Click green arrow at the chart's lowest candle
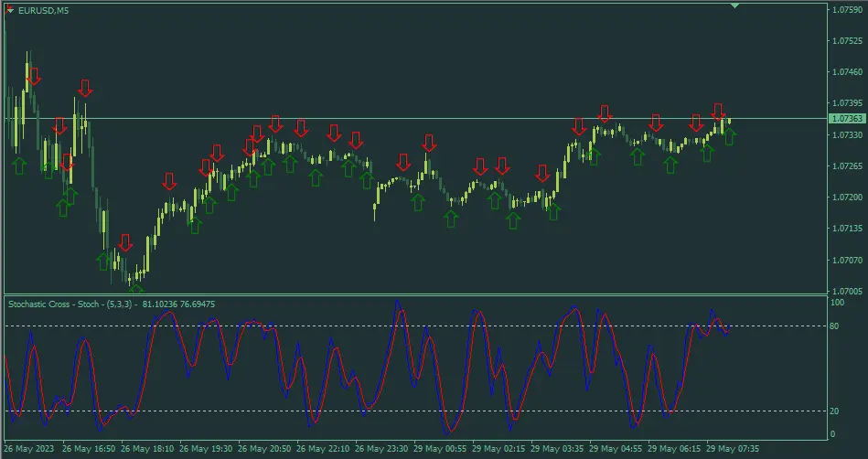This screenshot has width=868, height=459. pyautogui.click(x=135, y=289)
